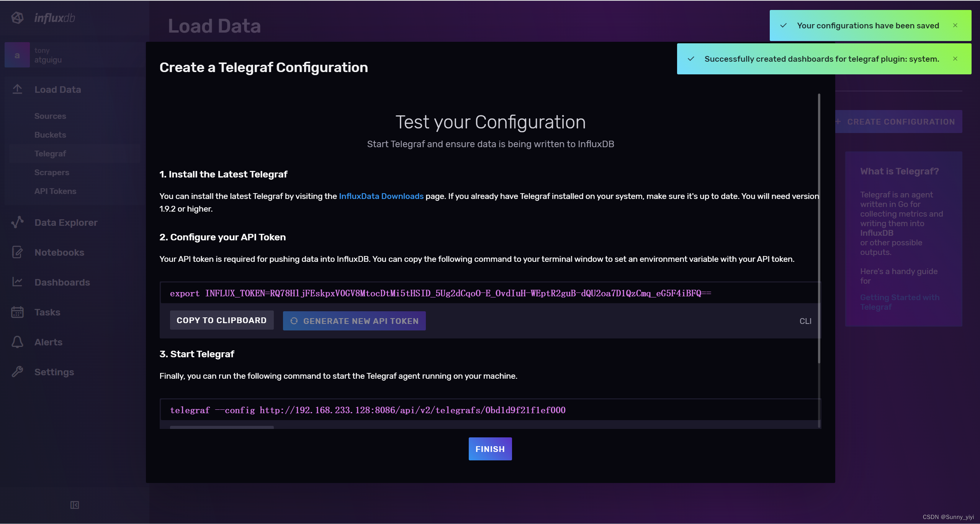
Task: Click the Settings wrench icon
Action: tap(17, 372)
